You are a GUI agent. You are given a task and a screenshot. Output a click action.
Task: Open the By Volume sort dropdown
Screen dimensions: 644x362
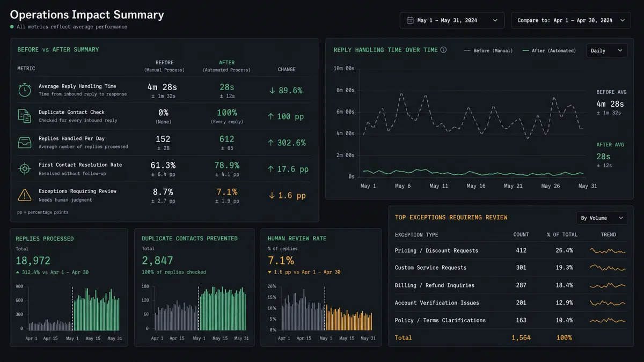pyautogui.click(x=602, y=218)
